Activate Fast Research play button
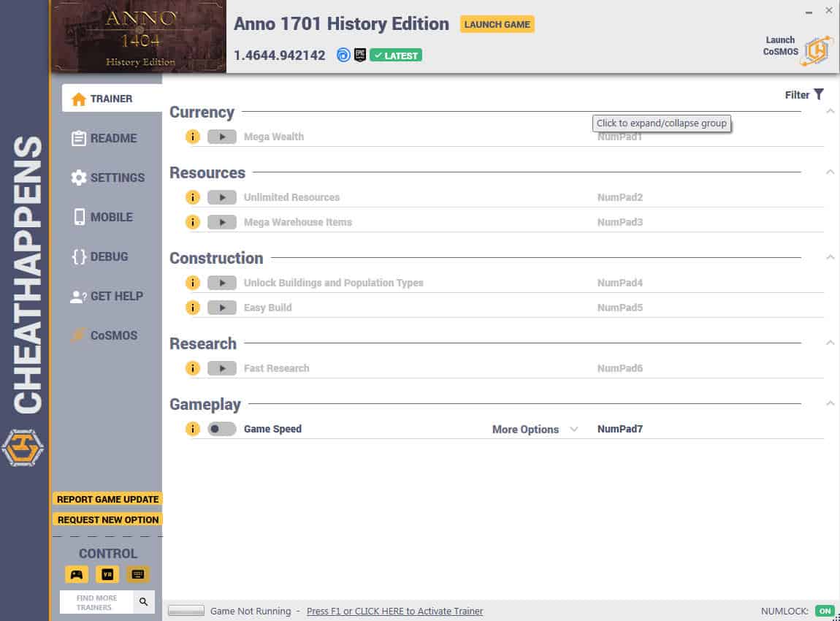This screenshot has height=621, width=840. click(222, 368)
